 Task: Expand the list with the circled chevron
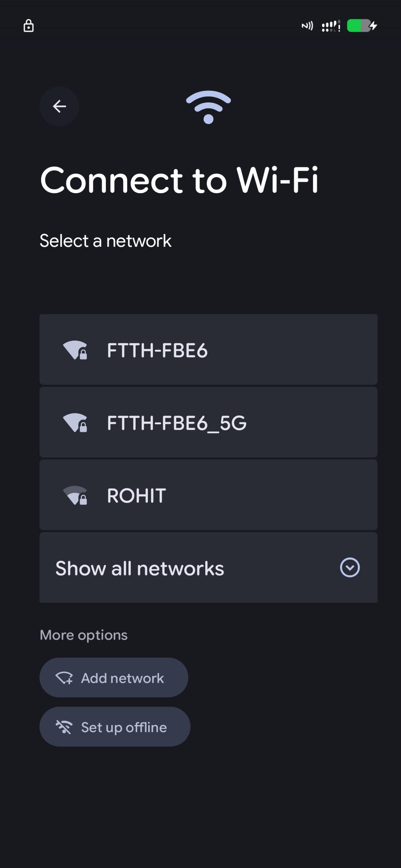(x=350, y=567)
